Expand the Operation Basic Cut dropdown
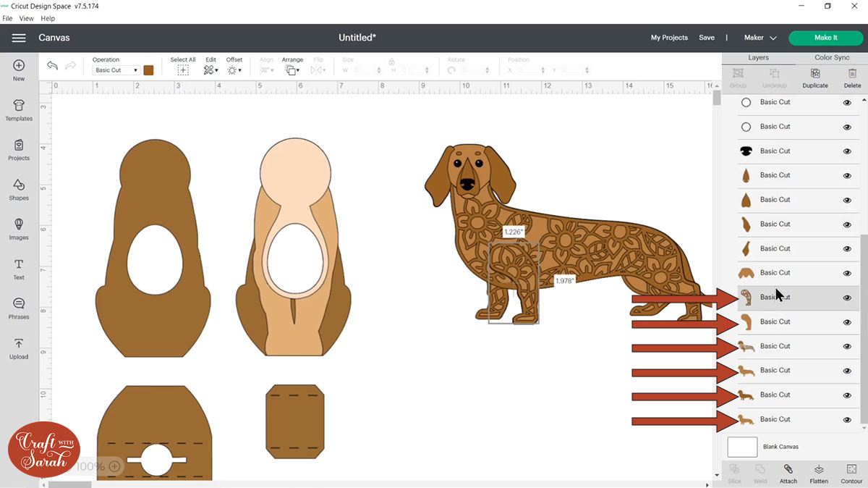This screenshot has height=488, width=868. click(x=116, y=70)
